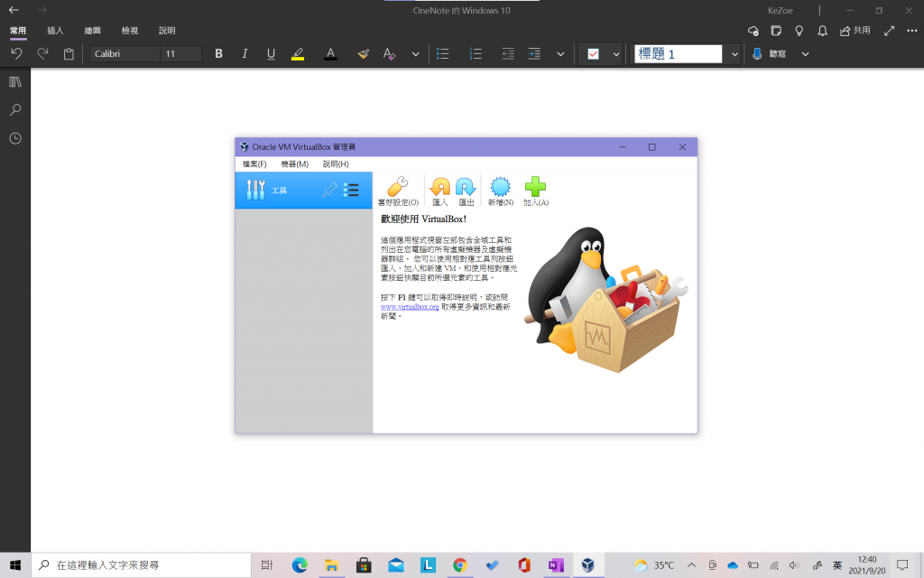924x578 pixels.
Task: Click the sync status cloud icon
Action: pyautogui.click(x=753, y=31)
